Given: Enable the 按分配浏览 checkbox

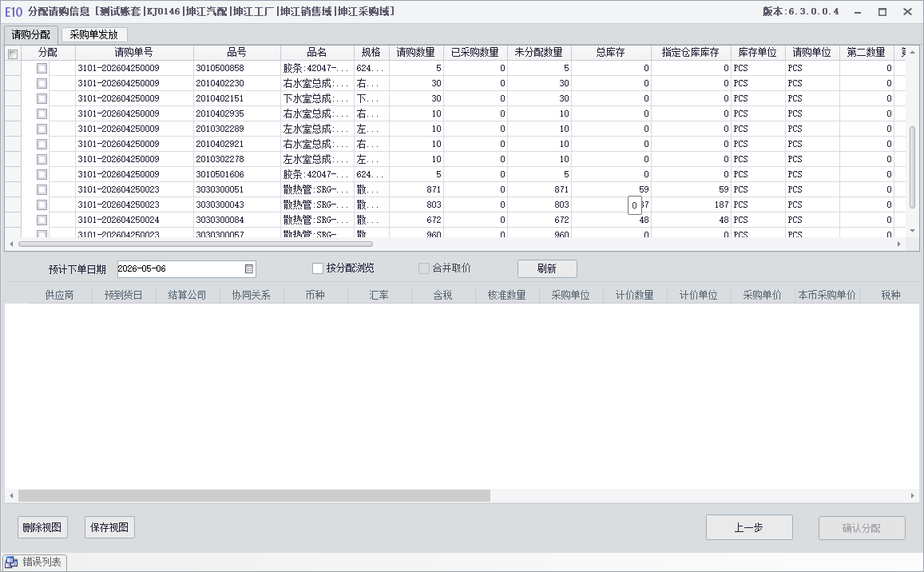Looking at the screenshot, I should click(318, 268).
